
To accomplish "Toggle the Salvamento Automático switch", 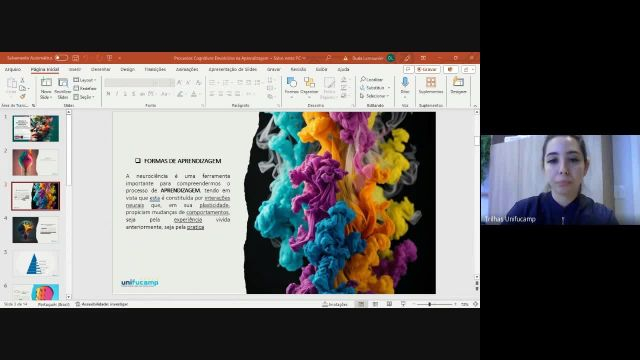I will [x=61, y=58].
